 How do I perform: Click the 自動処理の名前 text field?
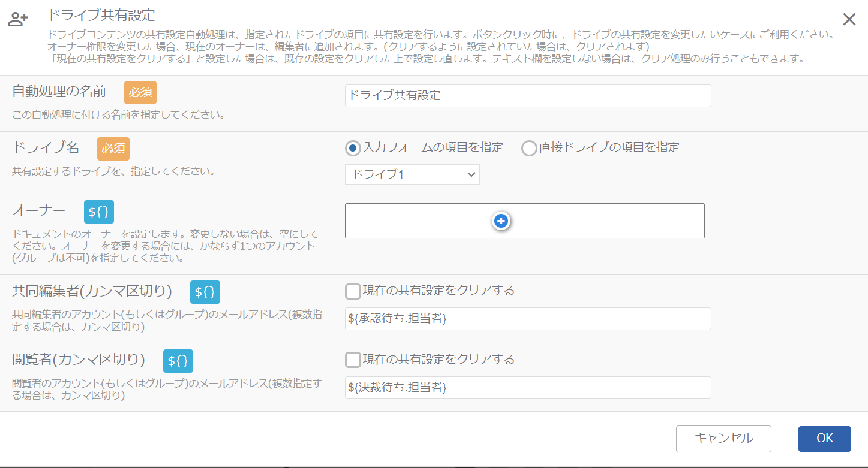pyautogui.click(x=528, y=96)
